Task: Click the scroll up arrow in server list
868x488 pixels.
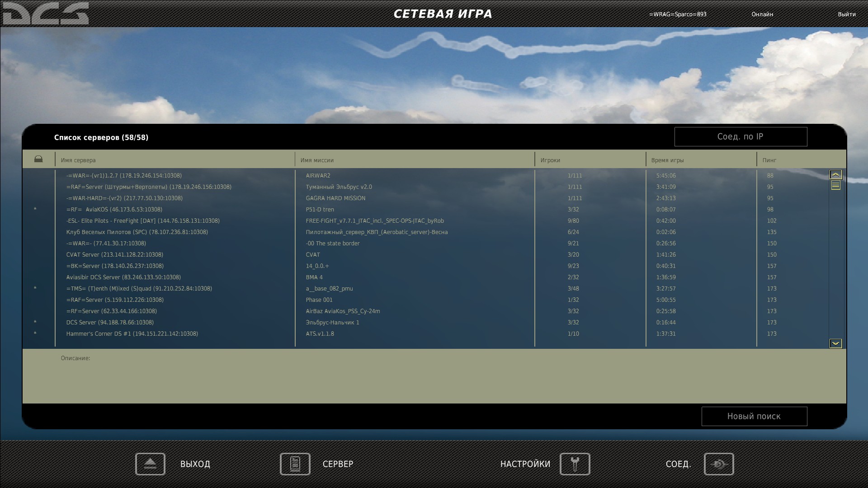Action: pos(835,174)
